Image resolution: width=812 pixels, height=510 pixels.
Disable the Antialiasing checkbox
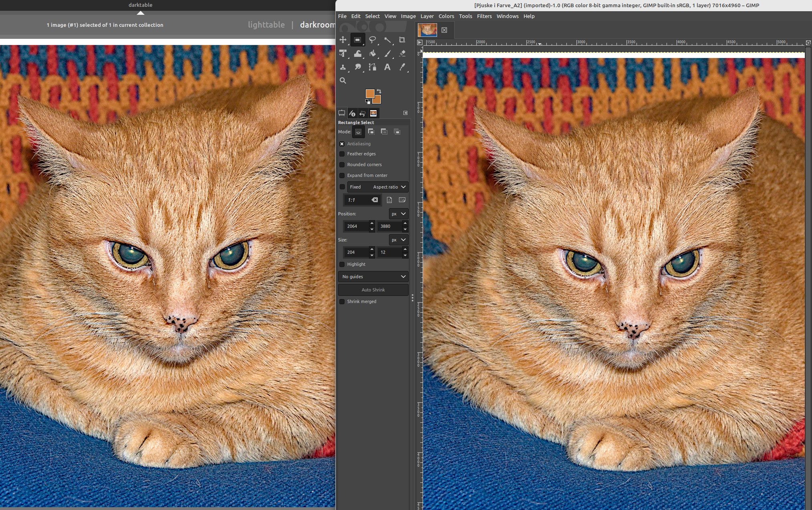pyautogui.click(x=342, y=144)
